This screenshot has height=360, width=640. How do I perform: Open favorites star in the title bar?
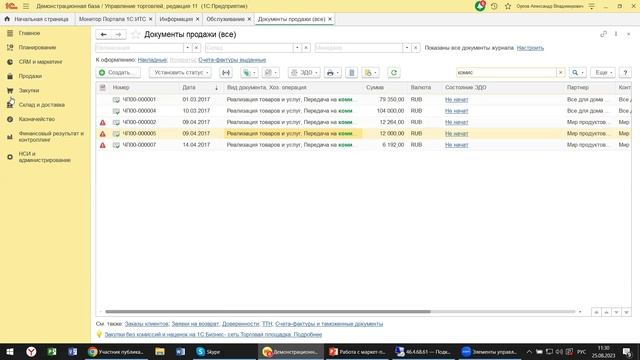click(x=508, y=6)
